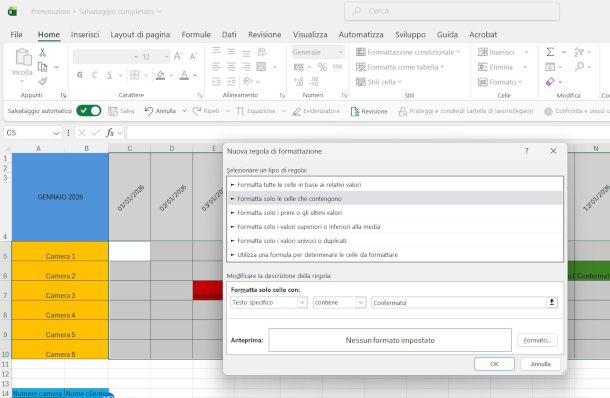Open the contiene condition dropdown

(x=361, y=302)
